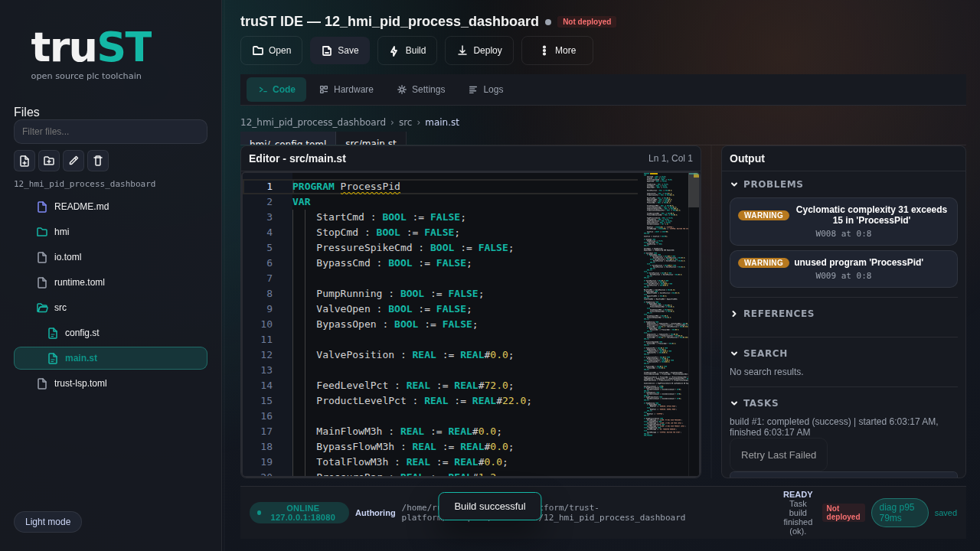The height and width of the screenshot is (551, 980).
Task: Rename a file using the pencil icon
Action: [73, 161]
